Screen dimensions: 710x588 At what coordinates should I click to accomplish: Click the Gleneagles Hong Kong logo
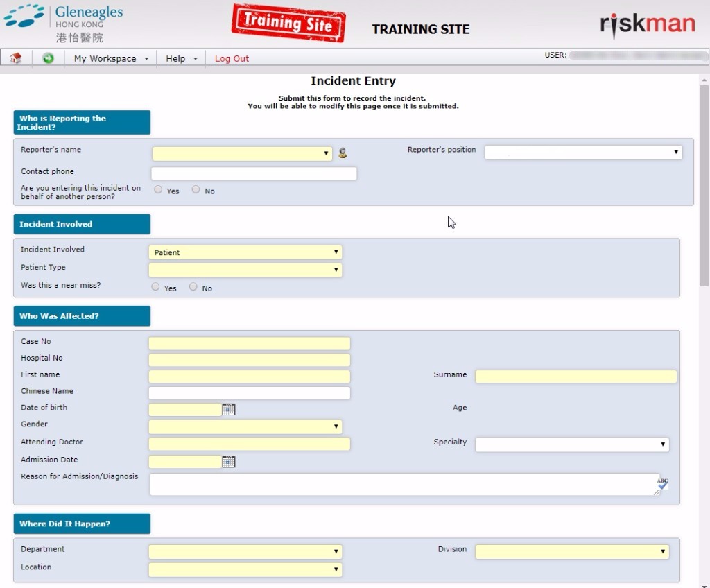coord(64,22)
